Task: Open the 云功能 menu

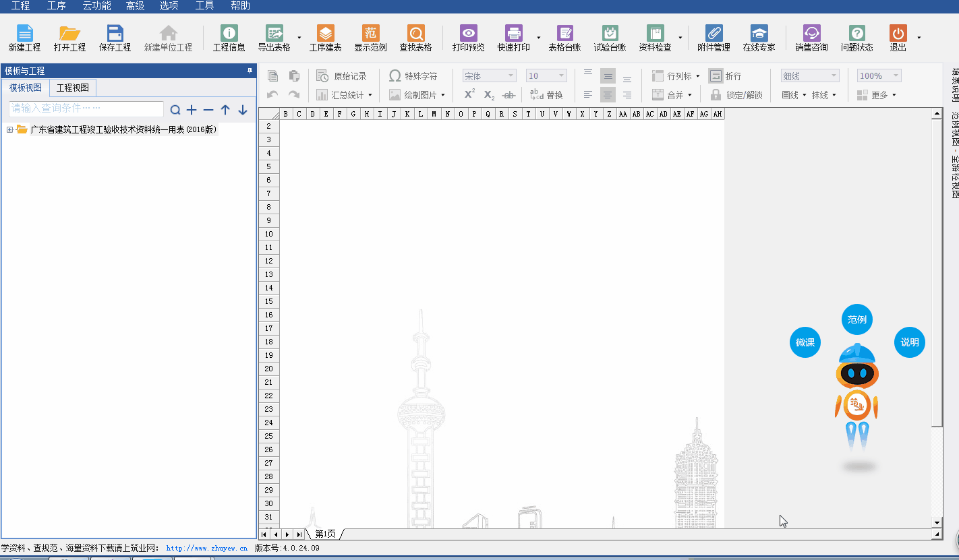Action: click(x=96, y=6)
